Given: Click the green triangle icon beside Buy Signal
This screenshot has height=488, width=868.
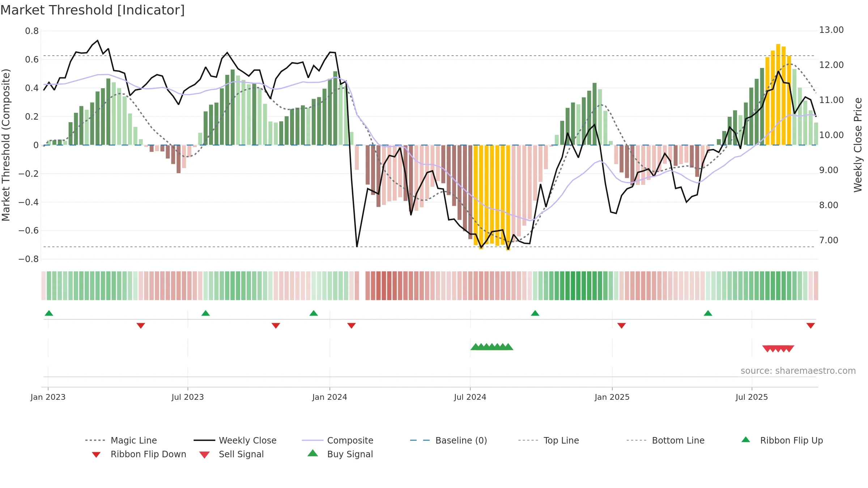Looking at the screenshot, I should (313, 453).
